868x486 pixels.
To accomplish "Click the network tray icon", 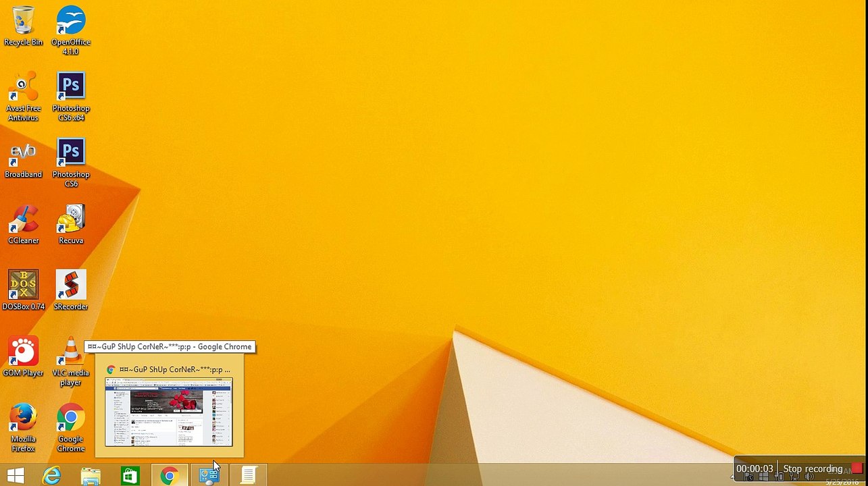I will point(794,477).
